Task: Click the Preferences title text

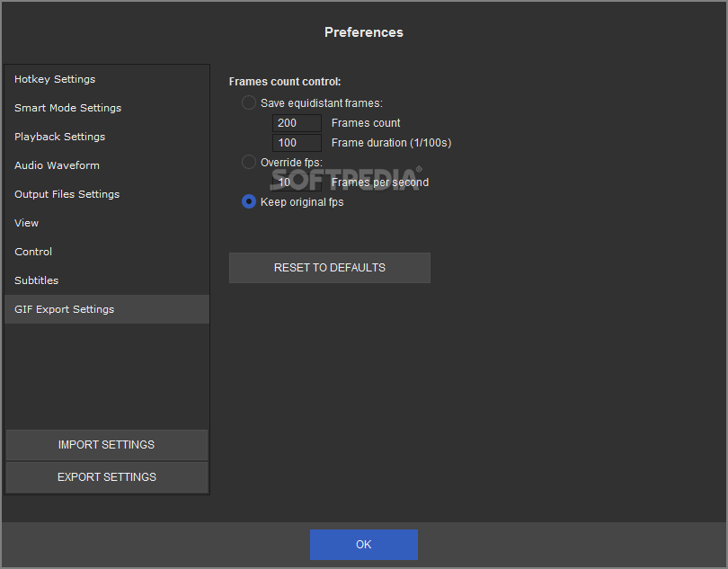Action: 364,32
